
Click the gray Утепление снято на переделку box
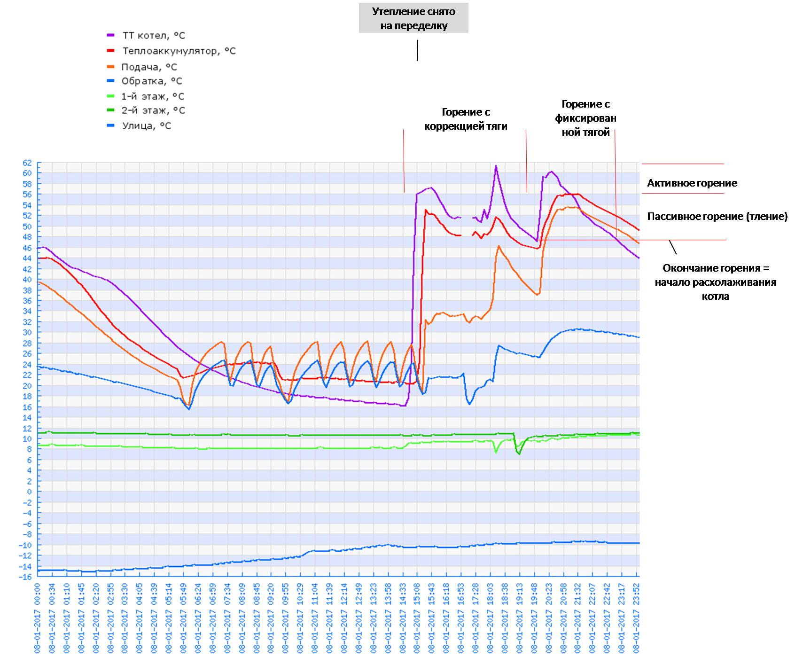pyautogui.click(x=413, y=18)
